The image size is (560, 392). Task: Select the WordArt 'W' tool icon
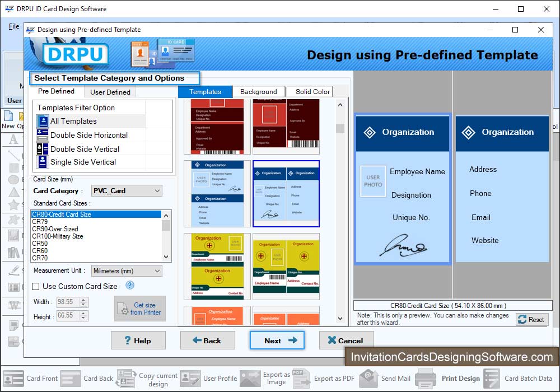pos(15,305)
